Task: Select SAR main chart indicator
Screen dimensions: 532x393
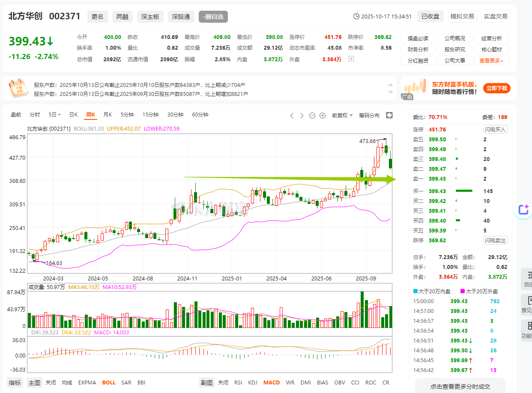Action: coord(126,382)
